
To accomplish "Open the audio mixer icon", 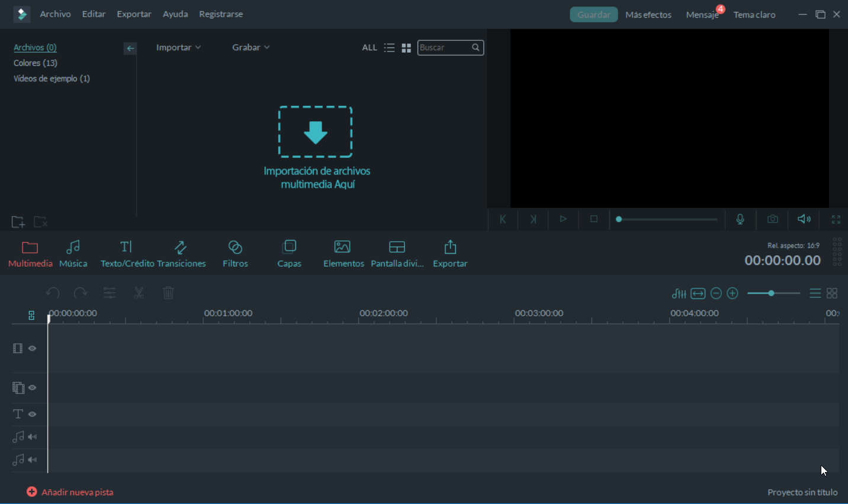I will click(x=679, y=294).
